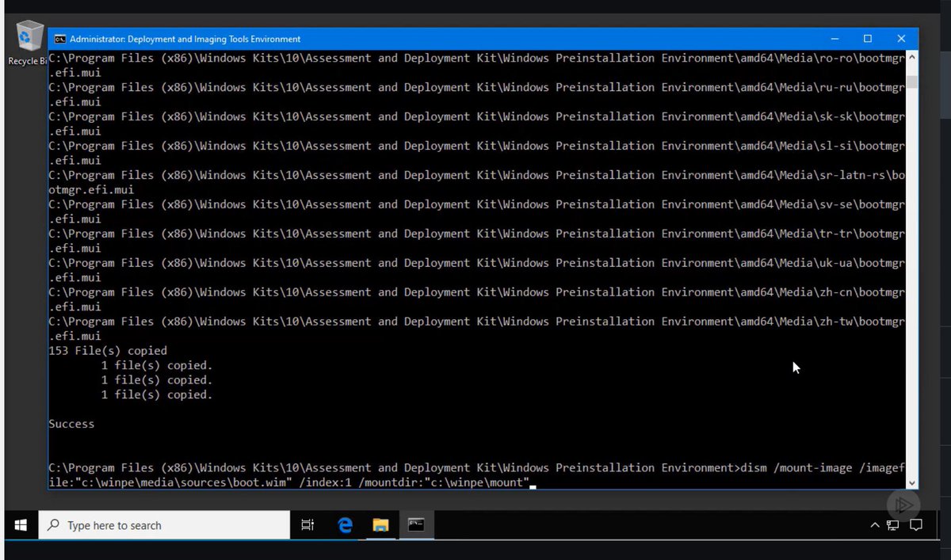Minimize the Deployment and Imaging Tools window
This screenshot has width=951, height=560.
tap(835, 39)
